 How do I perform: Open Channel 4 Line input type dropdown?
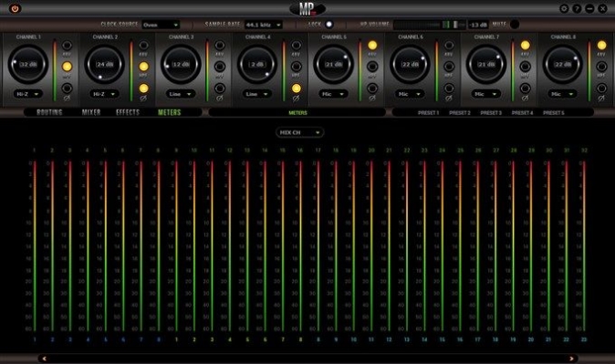pyautogui.click(x=257, y=94)
